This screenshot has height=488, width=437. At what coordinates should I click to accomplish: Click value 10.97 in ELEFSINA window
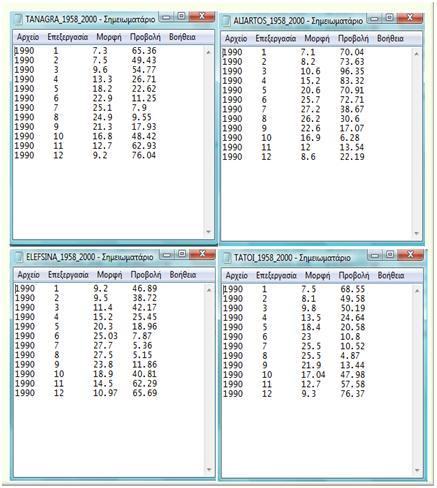click(x=106, y=393)
